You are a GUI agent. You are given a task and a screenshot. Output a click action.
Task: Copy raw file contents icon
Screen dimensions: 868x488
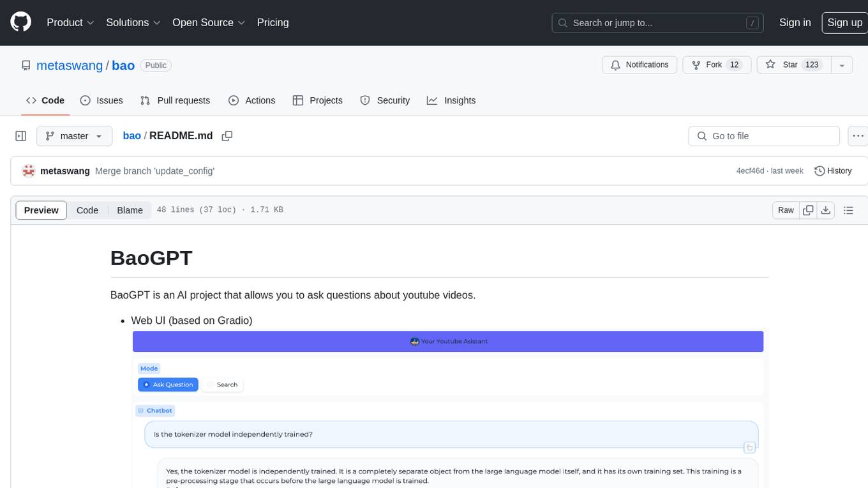tap(808, 210)
